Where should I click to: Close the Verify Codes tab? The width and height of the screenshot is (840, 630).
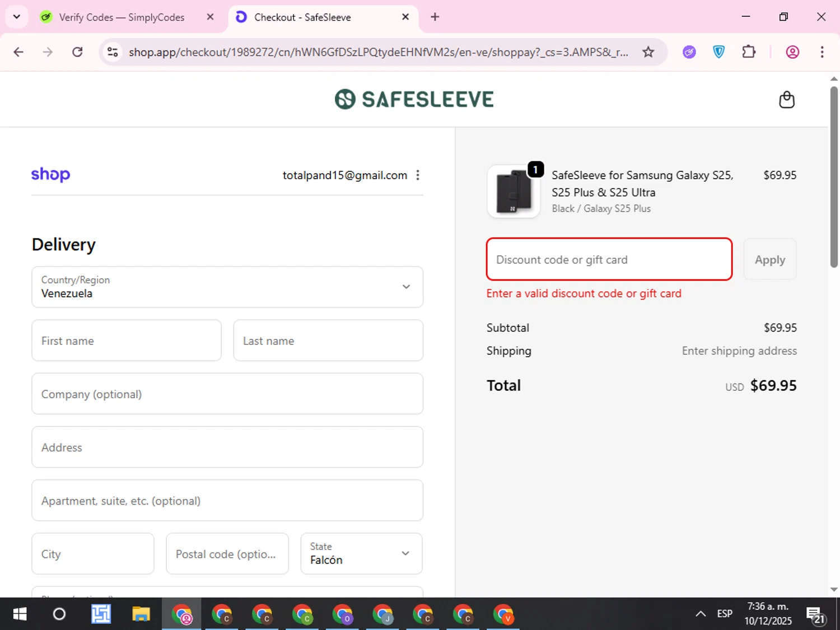tap(210, 17)
